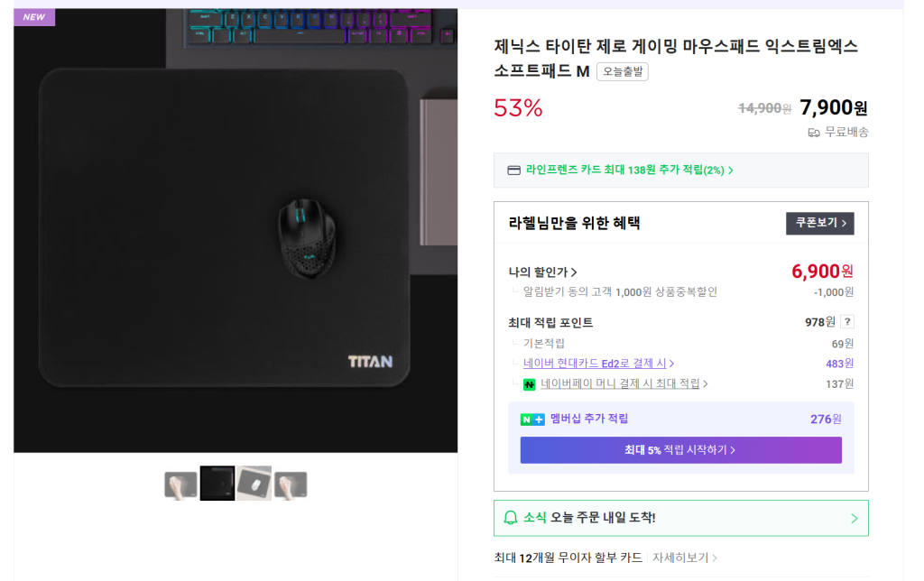Screen dimensions: 924x581
Task: Click the credit card icon in the LINE Friends banner
Action: pos(513,171)
